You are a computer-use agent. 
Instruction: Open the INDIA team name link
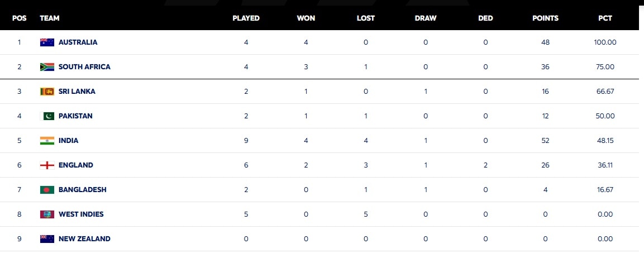tap(68, 141)
